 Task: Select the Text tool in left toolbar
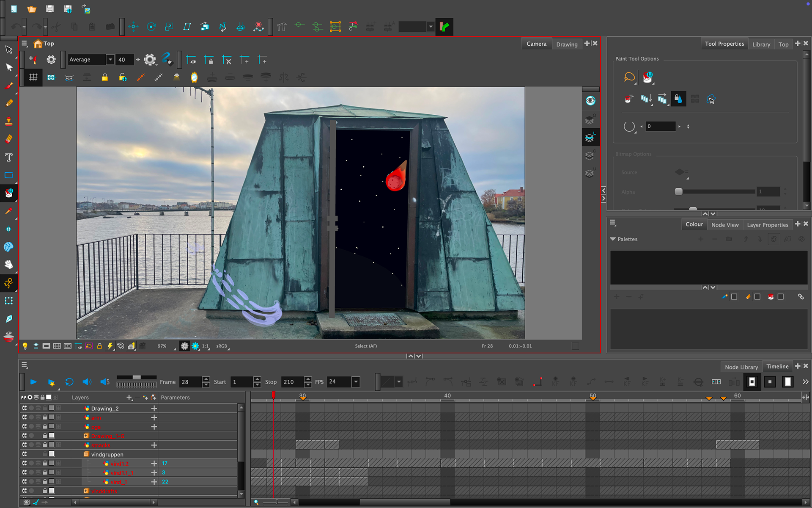8,157
